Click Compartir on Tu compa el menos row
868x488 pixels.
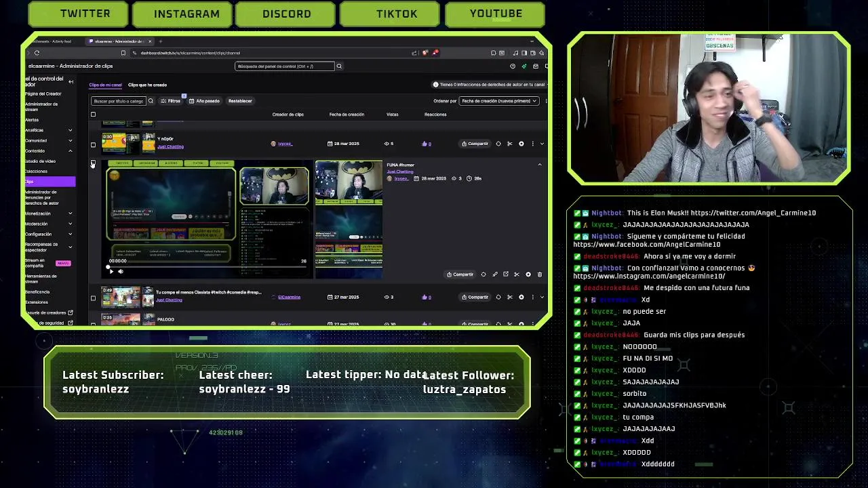pos(475,297)
